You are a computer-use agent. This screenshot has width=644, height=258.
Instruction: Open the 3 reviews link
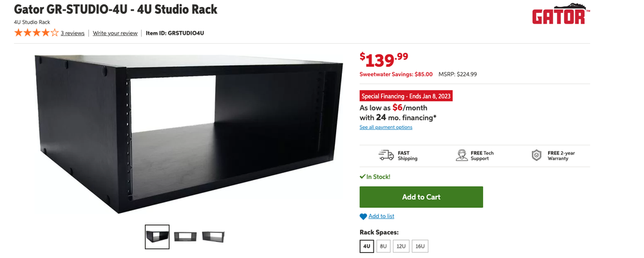[73, 33]
